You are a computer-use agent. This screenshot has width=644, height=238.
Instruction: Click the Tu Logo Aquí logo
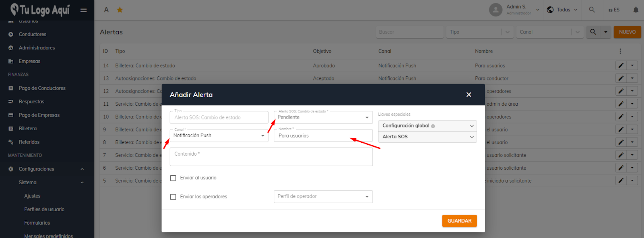coord(40,10)
